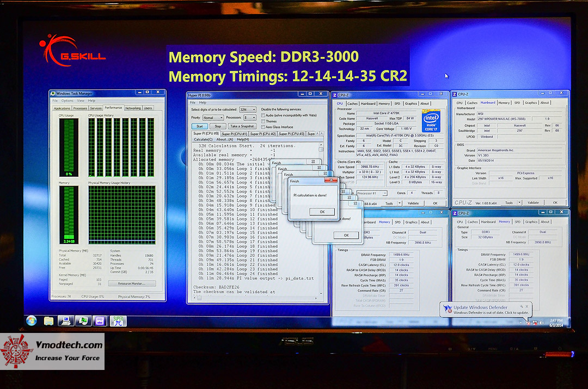Image resolution: width=588 pixels, height=389 pixels.
Task: Click the CPU-Z logo in top-middle window title
Action: pos(335,95)
